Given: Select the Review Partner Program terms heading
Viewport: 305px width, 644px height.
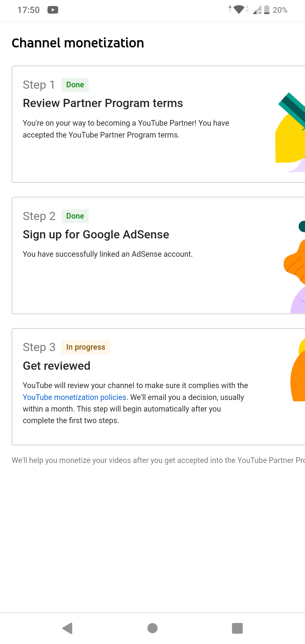Looking at the screenshot, I should 103,103.
